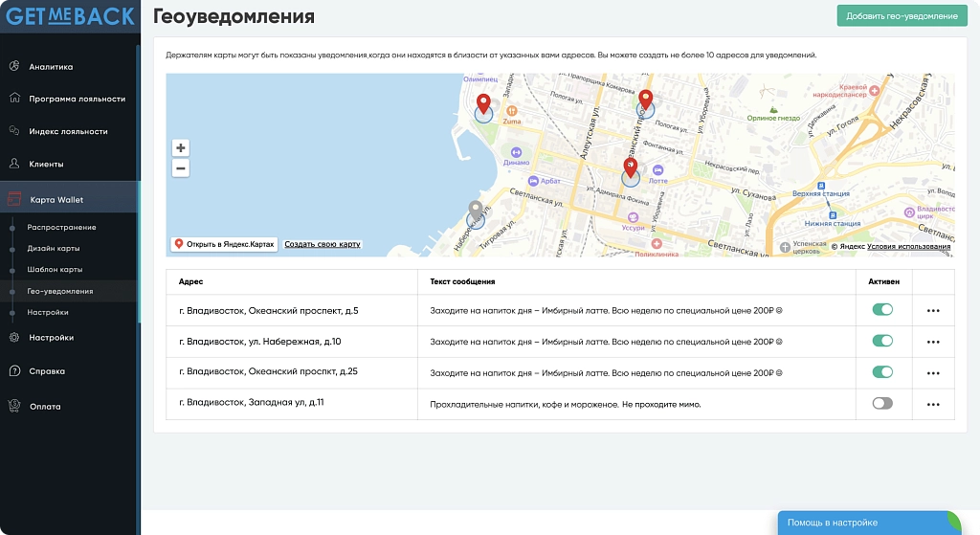This screenshot has height=535, width=980.
Task: Open Оплата menu item
Action: pyautogui.click(x=45, y=406)
